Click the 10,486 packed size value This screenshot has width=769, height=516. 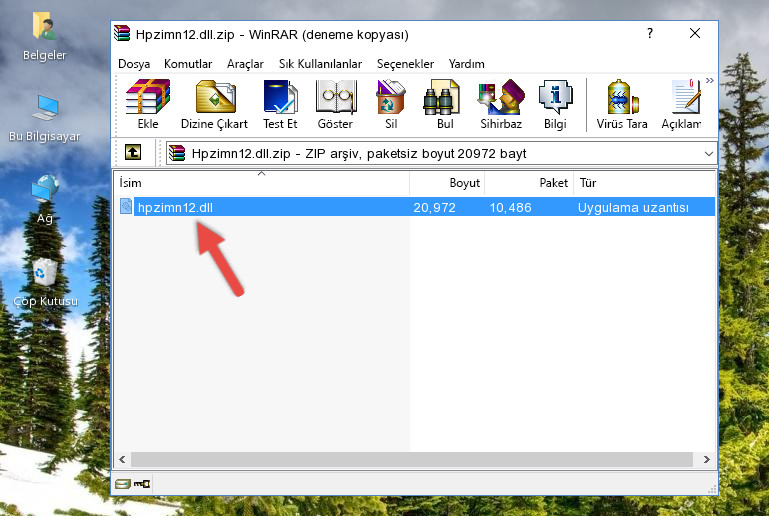click(511, 207)
